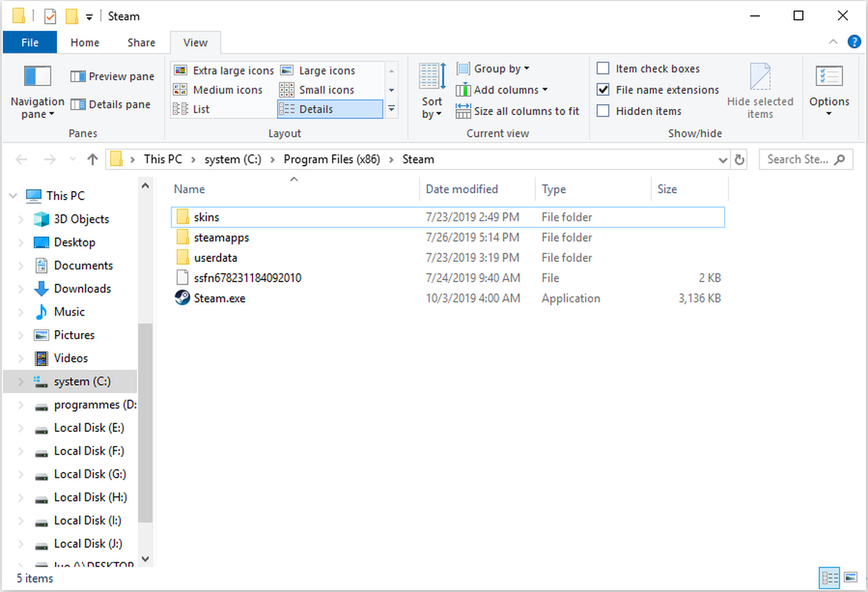The width and height of the screenshot is (868, 592).
Task: Switch to List layout
Action: 192,109
